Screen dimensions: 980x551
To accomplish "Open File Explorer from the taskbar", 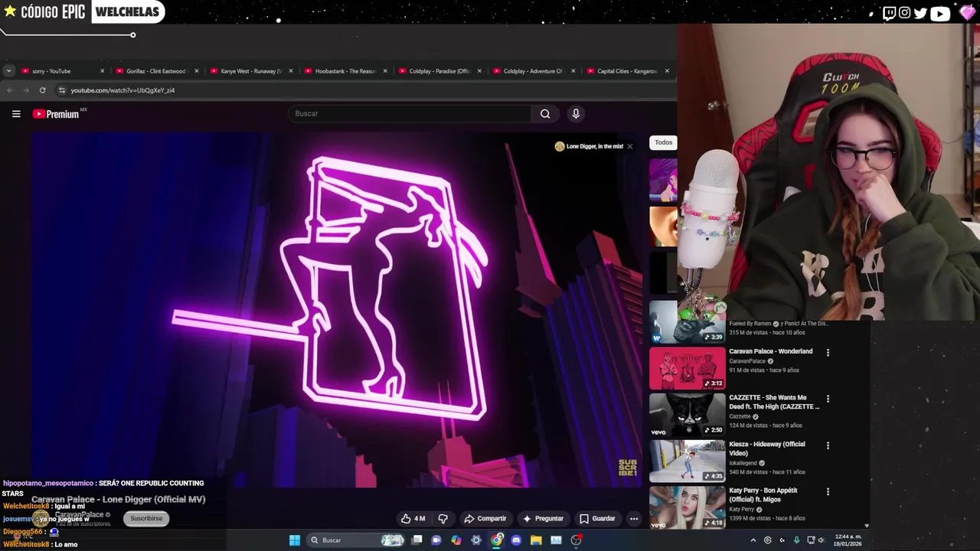I will [x=536, y=540].
